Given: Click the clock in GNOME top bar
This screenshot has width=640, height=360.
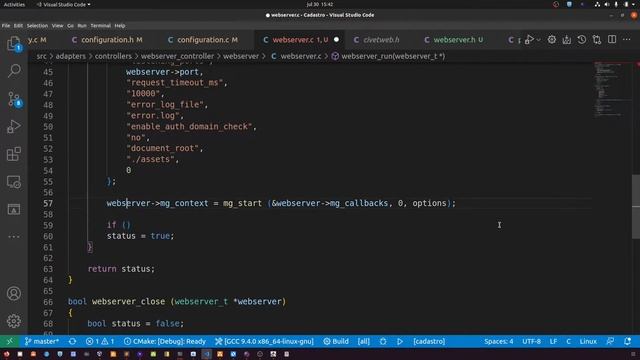Looking at the screenshot, I should [320, 4].
